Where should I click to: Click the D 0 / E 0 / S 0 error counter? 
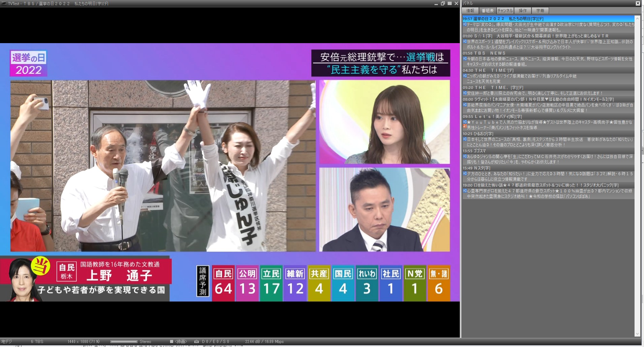[216, 342]
